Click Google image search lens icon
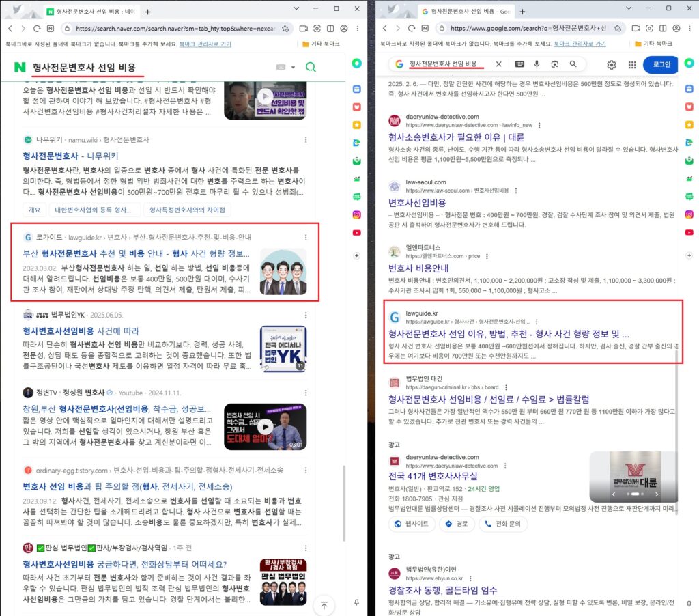The image size is (699, 616). click(554, 64)
